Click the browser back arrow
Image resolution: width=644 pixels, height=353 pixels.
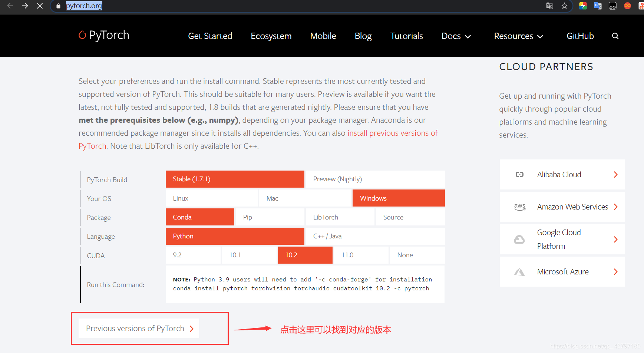click(10, 6)
